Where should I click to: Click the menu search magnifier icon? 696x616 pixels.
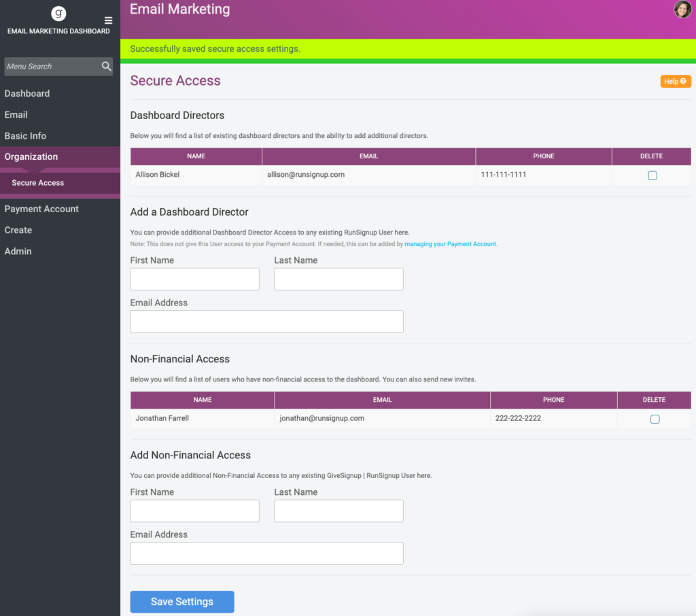coord(106,66)
